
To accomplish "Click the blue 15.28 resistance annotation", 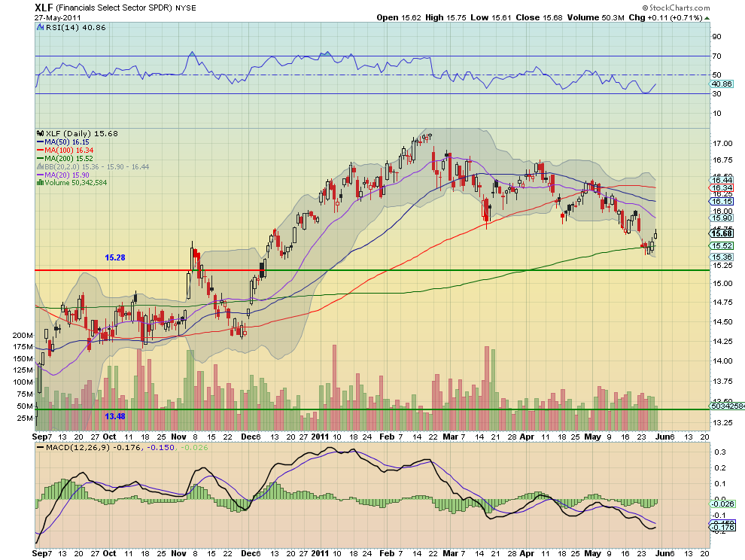I will pos(115,257).
